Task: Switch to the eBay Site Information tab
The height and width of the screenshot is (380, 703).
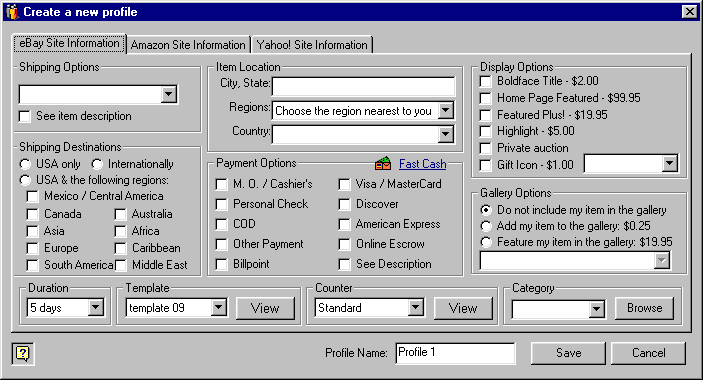Action: click(69, 43)
